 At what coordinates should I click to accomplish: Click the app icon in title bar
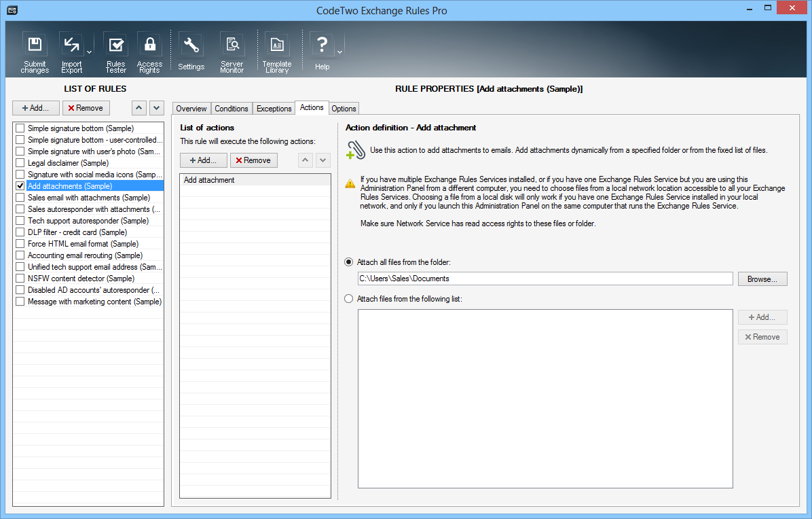click(12, 10)
